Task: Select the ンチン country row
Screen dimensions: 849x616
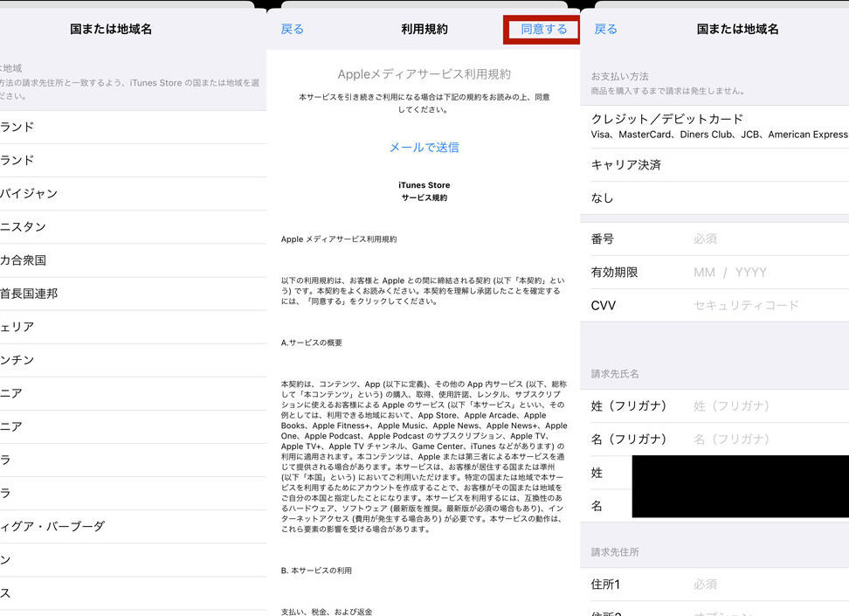Action: (133, 360)
